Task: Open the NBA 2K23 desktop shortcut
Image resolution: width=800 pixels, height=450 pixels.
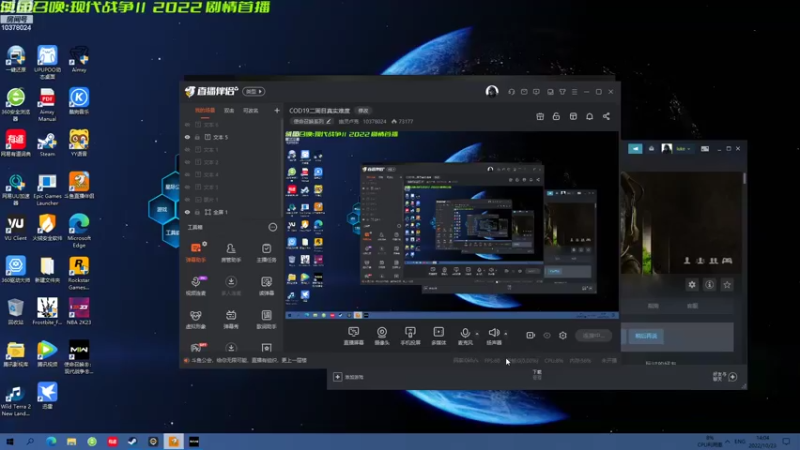Action: (x=79, y=311)
